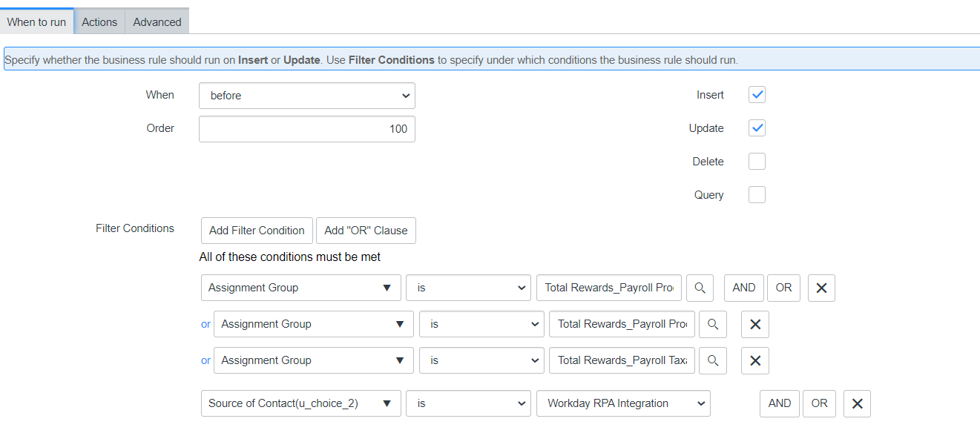This screenshot has width=980, height=433.
Task: Open the When dropdown set to before
Action: (x=306, y=96)
